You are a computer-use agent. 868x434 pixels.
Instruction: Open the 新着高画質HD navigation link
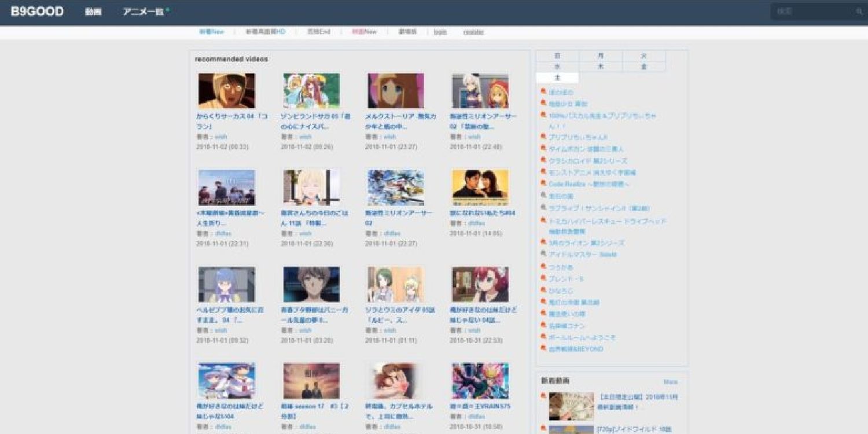(x=265, y=32)
